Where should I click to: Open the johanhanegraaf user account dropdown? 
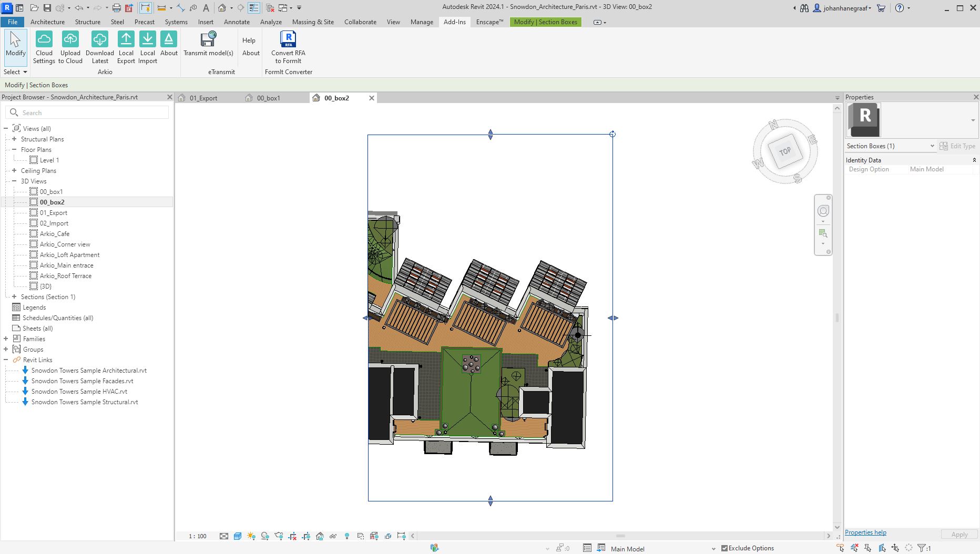(843, 8)
